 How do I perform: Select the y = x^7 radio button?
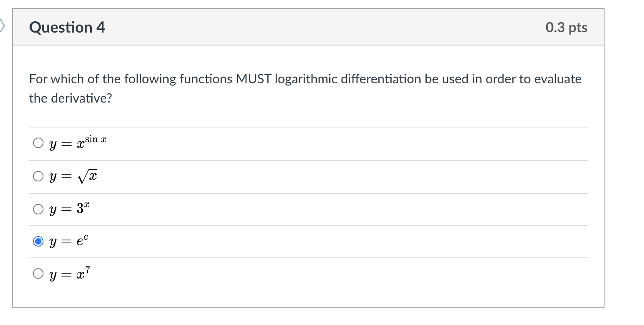click(38, 274)
